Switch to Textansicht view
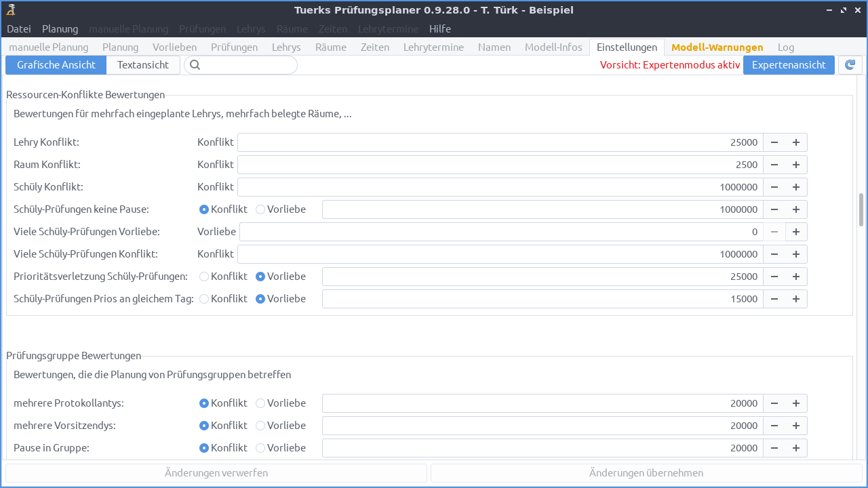The image size is (868, 488). (x=143, y=64)
